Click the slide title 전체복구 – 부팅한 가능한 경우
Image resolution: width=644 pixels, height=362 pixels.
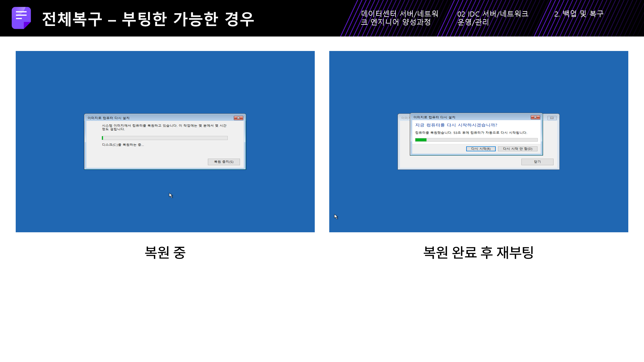148,19
